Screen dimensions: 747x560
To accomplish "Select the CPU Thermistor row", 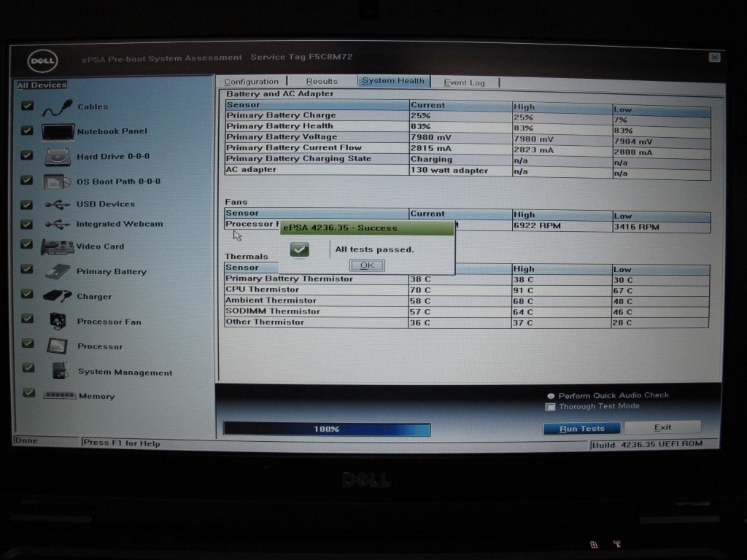I will [x=467, y=290].
